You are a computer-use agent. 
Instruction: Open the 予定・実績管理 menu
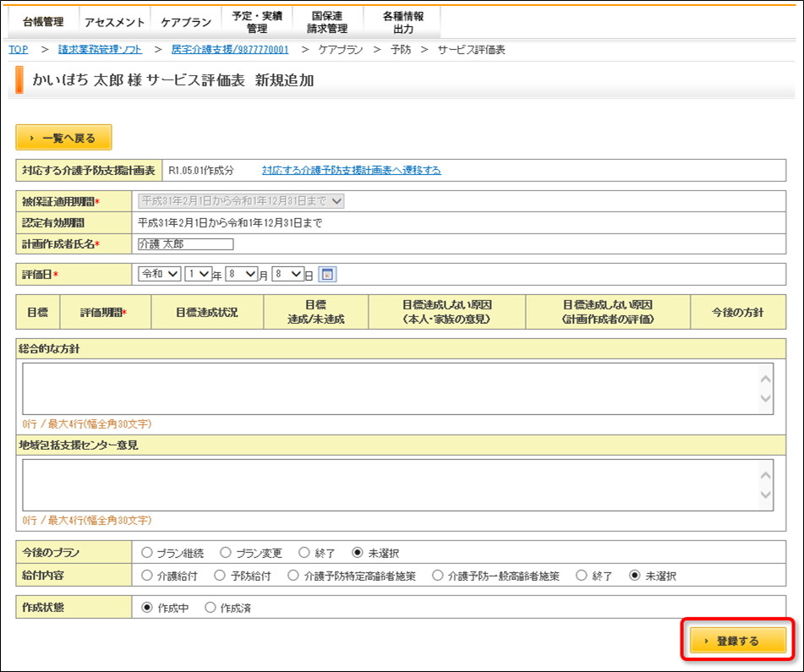pyautogui.click(x=257, y=22)
